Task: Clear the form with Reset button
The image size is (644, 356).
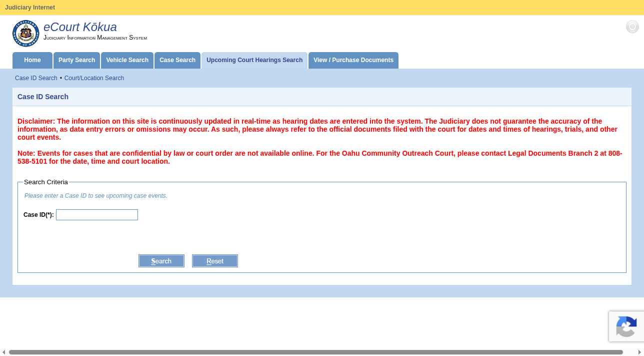Action: pos(215,261)
